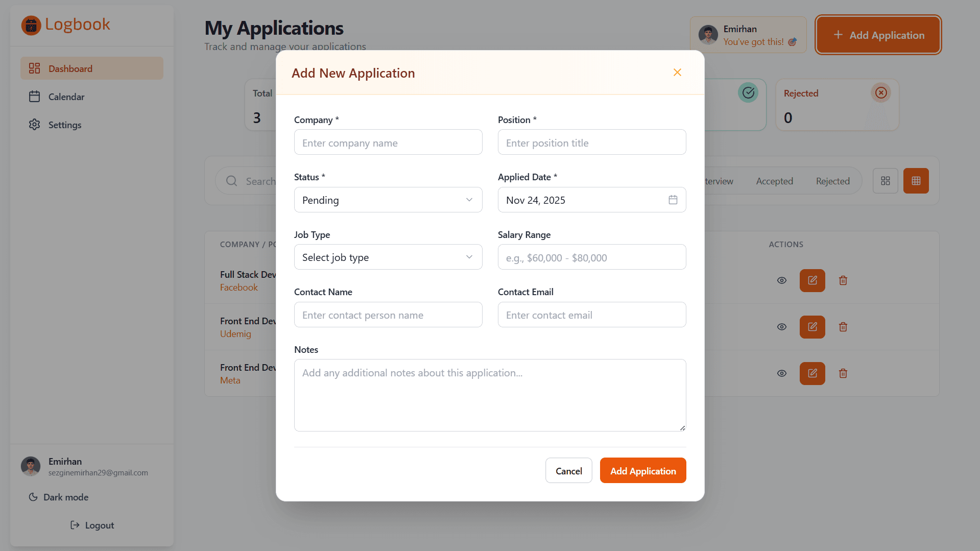Switch to table view
Screen dimensions: 980x551
coord(916,181)
